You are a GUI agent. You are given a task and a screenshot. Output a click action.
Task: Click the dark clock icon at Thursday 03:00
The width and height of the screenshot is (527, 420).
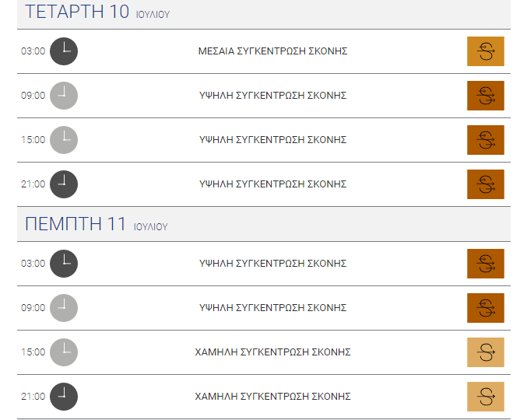(64, 264)
